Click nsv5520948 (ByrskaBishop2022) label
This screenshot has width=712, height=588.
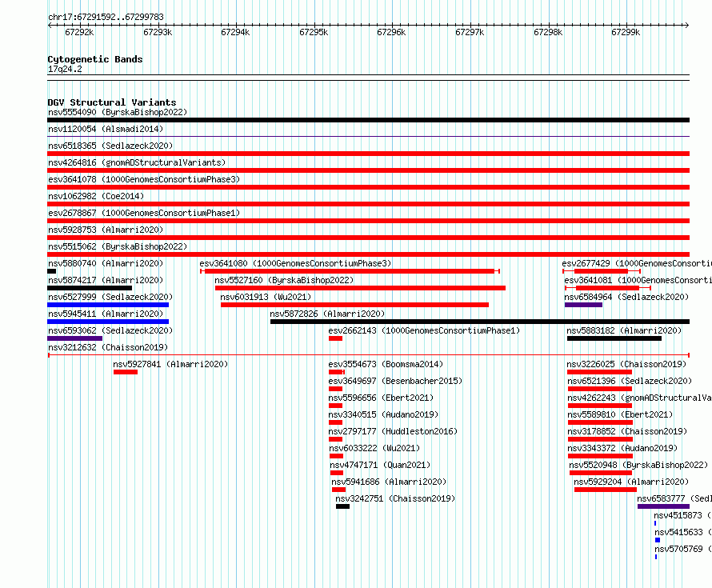point(638,465)
